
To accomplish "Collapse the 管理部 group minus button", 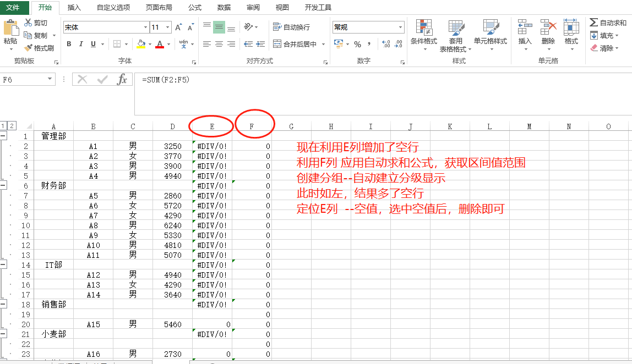I will pos(3,136).
